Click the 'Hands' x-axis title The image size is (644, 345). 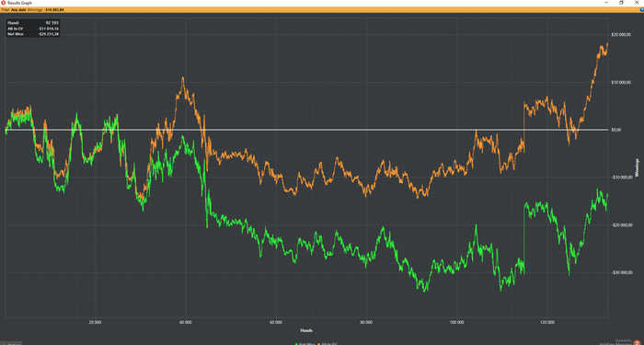click(306, 330)
